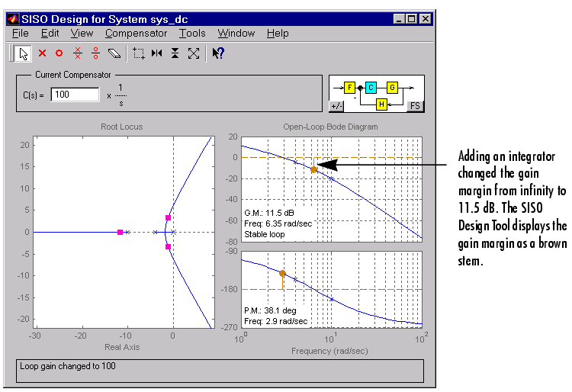Open the Compensator menu
This screenshot has width=572, height=392.
coord(136,34)
